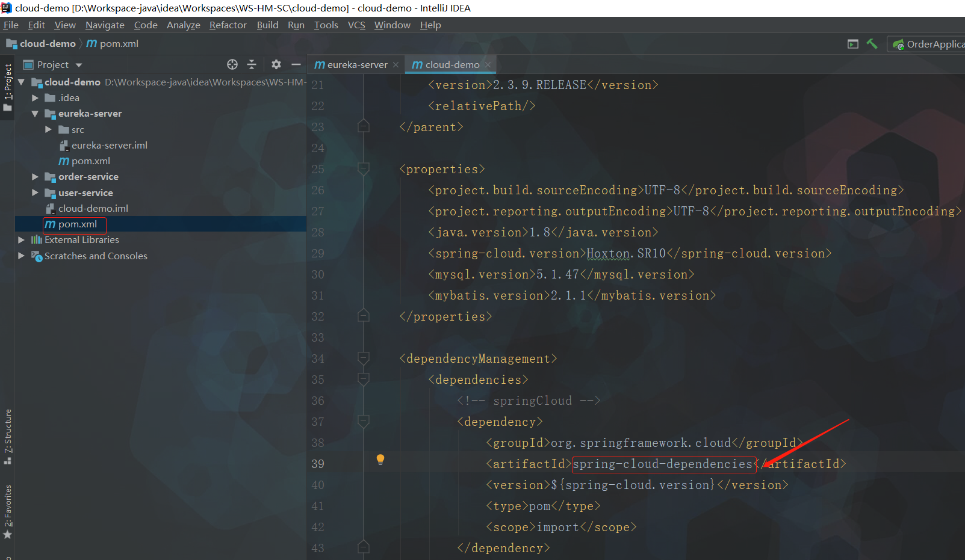
Task: Fold dependencyManagement at line 34
Action: [363, 358]
